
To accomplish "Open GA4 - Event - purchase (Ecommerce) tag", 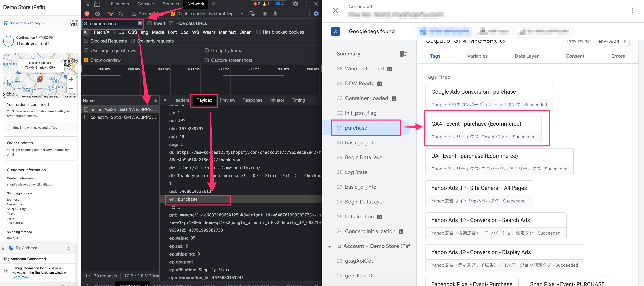I will coord(483,130).
